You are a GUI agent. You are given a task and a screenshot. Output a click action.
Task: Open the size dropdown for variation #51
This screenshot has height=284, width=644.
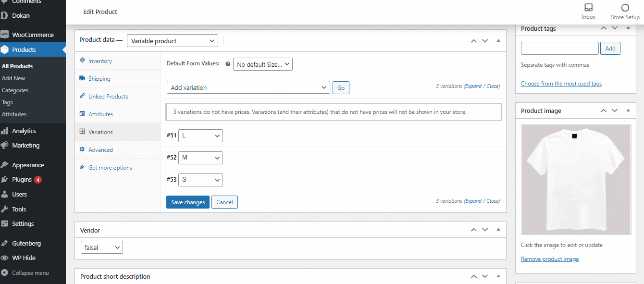point(200,136)
